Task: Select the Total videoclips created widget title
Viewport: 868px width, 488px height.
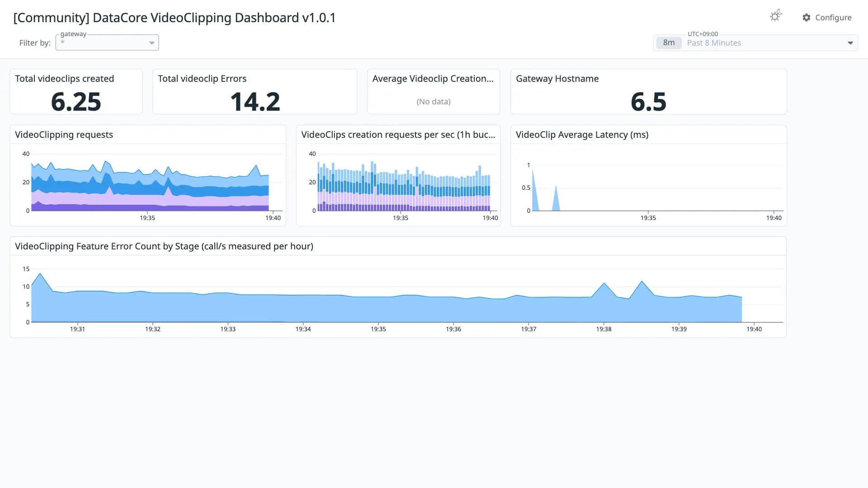Action: 64,79
